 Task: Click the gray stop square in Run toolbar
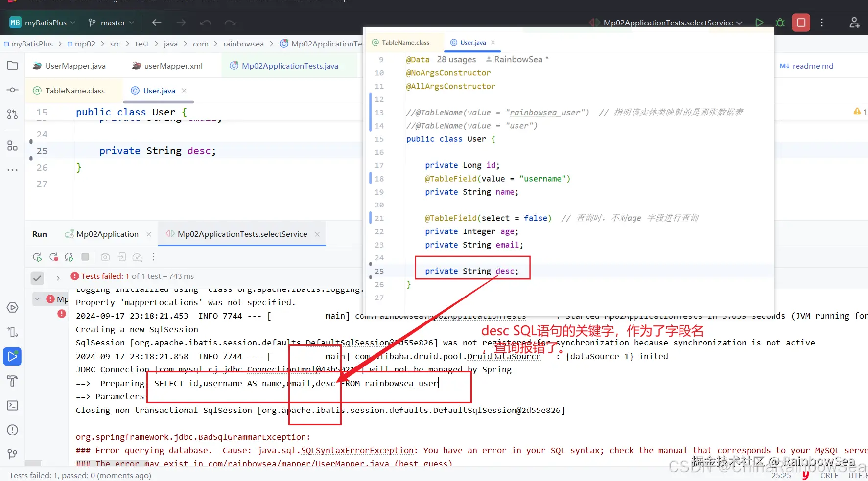85,257
